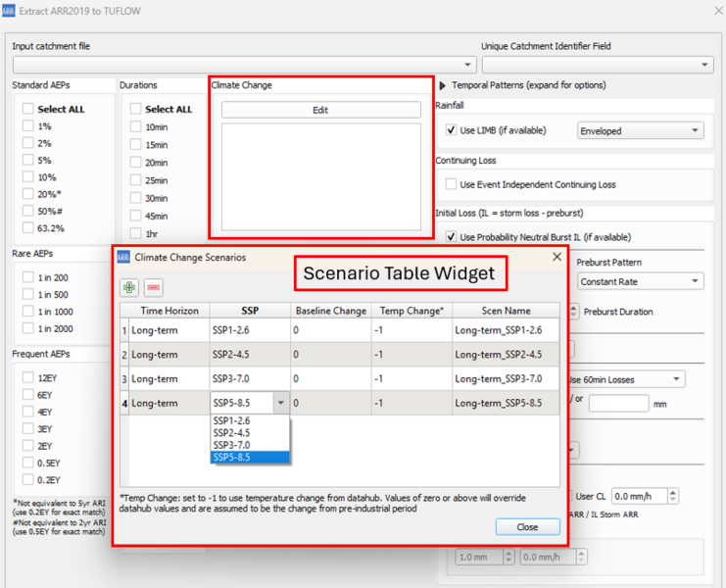The height and width of the screenshot is (588, 726).
Task: Check Use Event Independent Continuing Loss
Action: (451, 184)
